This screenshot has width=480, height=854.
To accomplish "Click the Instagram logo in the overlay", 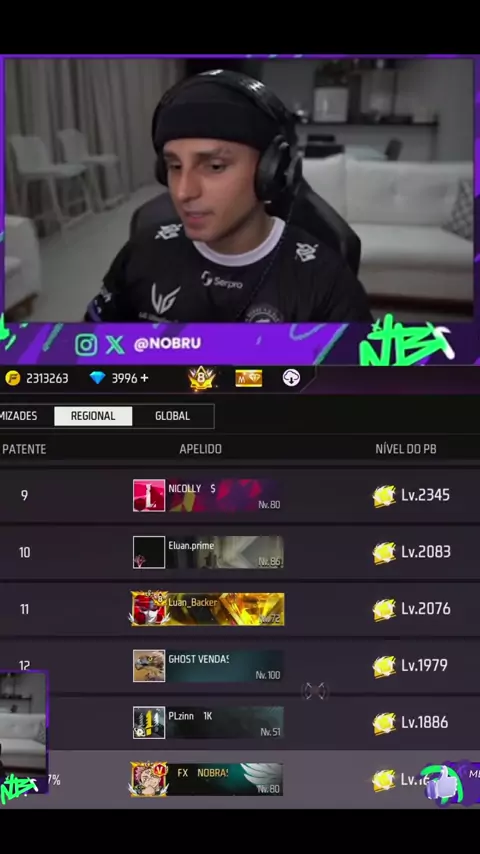I will pyautogui.click(x=86, y=344).
